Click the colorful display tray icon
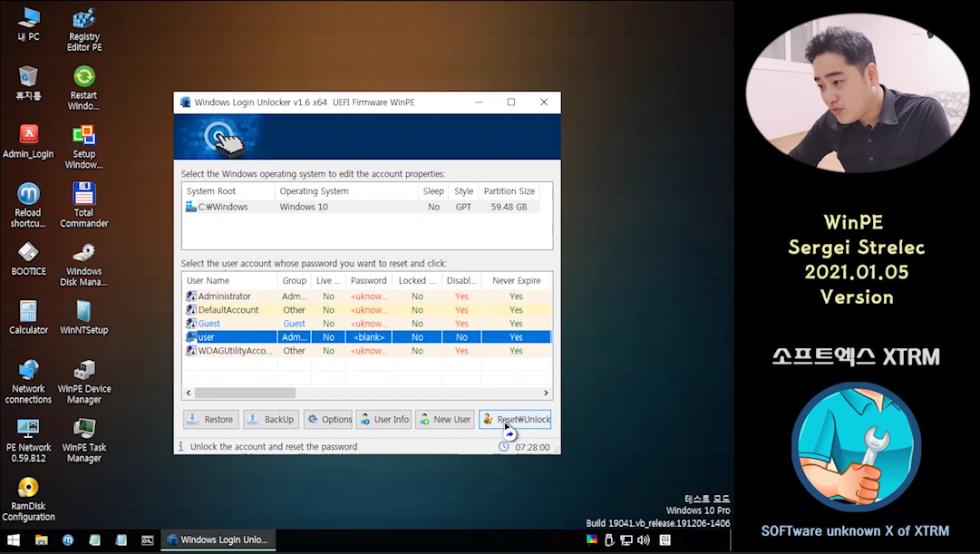The image size is (980, 554). pos(592,539)
